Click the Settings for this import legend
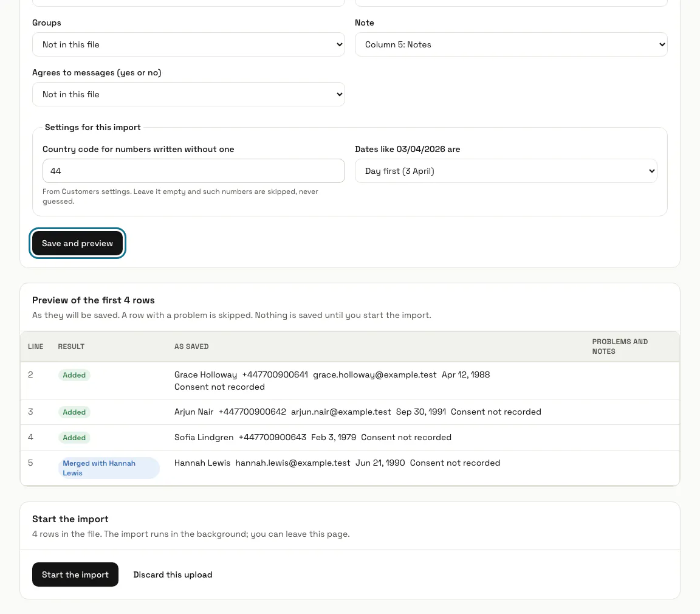The height and width of the screenshot is (614, 700). [92, 127]
